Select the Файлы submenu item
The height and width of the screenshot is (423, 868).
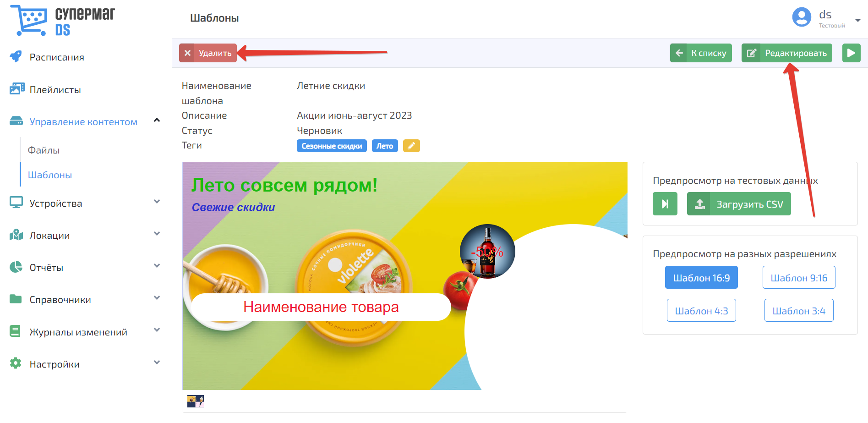click(44, 150)
